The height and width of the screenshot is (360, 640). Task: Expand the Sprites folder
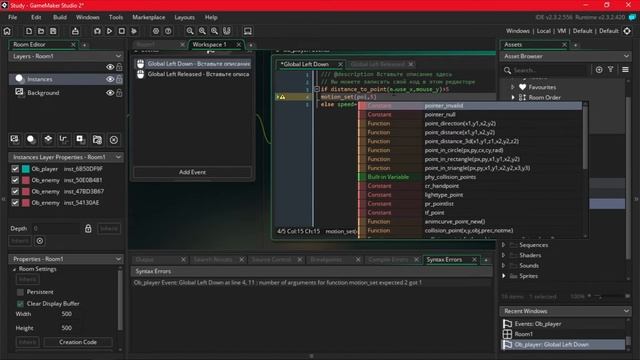tap(504, 276)
